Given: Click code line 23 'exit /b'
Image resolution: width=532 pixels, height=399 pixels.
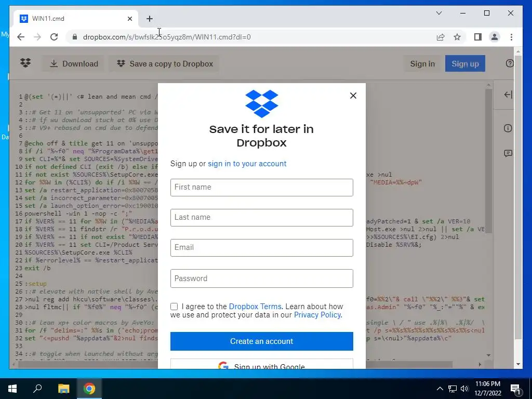Looking at the screenshot, I should (x=37, y=268).
